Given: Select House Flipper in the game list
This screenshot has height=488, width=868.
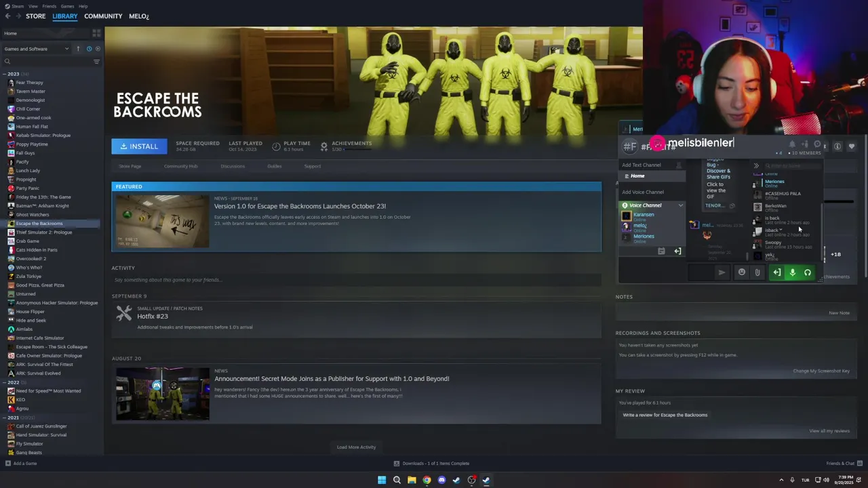Looking at the screenshot, I should pos(30,312).
